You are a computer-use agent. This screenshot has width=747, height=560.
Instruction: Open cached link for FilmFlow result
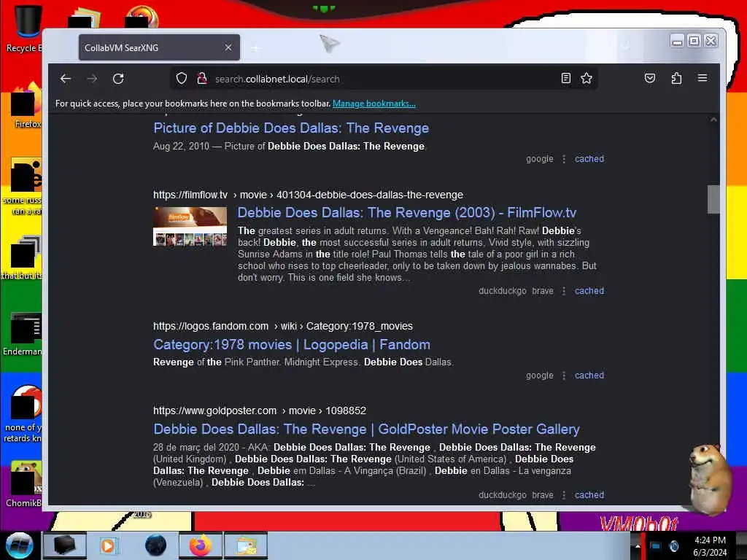(589, 291)
